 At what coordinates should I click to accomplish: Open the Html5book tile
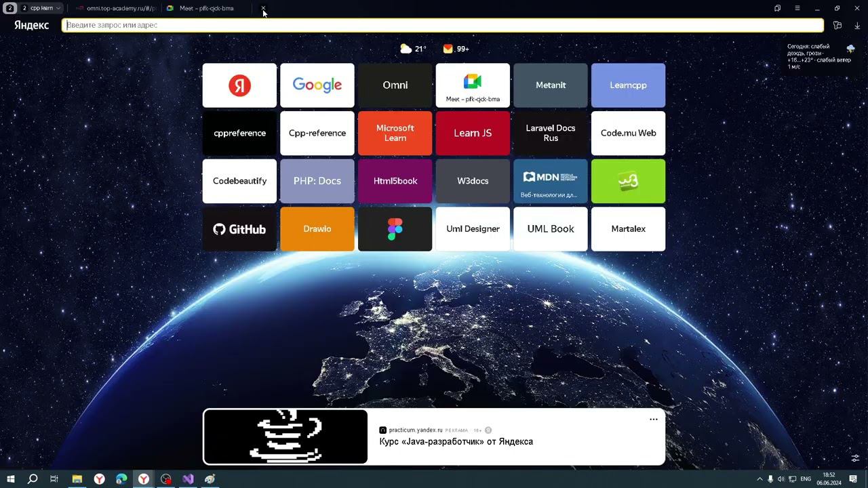[395, 181]
